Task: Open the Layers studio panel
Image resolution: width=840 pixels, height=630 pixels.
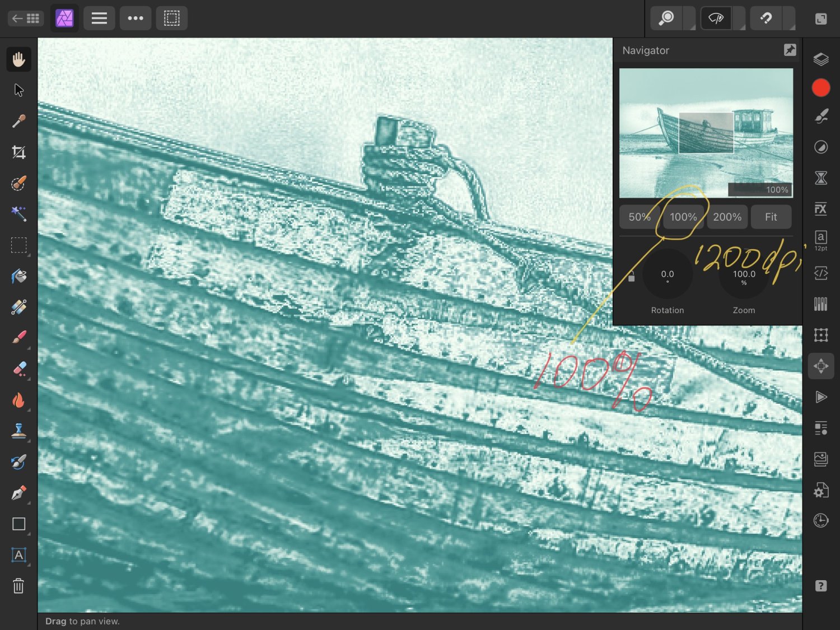Action: pyautogui.click(x=821, y=58)
